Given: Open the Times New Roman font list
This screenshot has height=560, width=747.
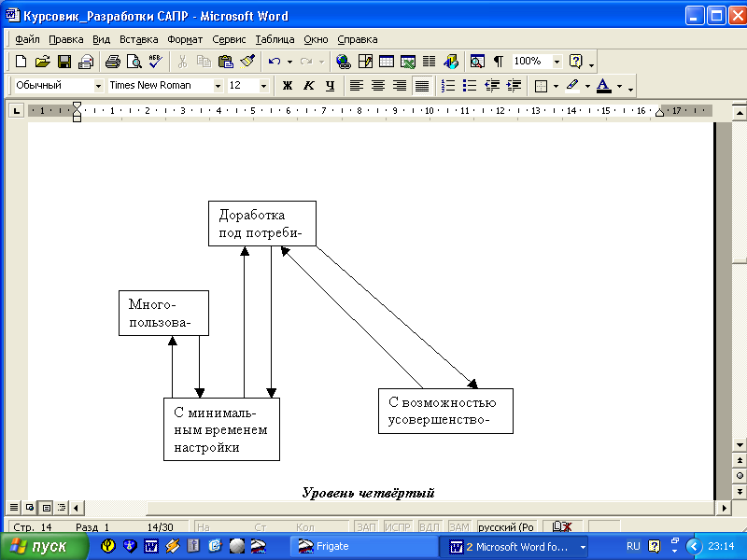Looking at the screenshot, I should coord(218,86).
